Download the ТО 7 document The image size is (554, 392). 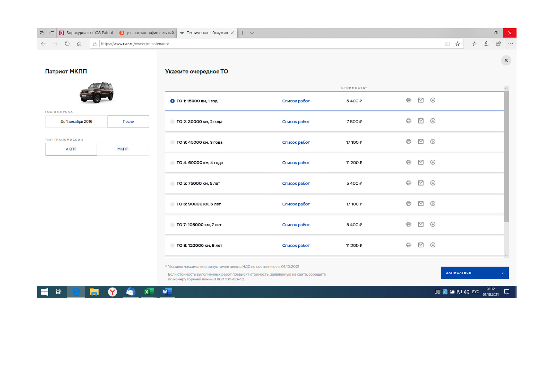[x=433, y=224]
